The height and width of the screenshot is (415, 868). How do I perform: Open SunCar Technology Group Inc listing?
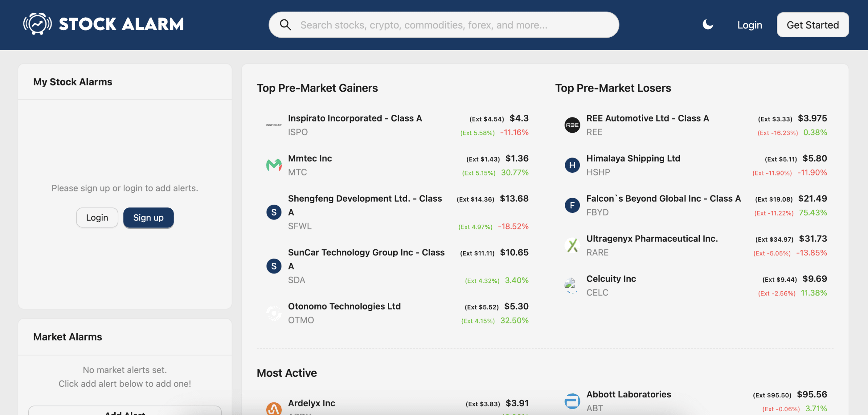366,259
